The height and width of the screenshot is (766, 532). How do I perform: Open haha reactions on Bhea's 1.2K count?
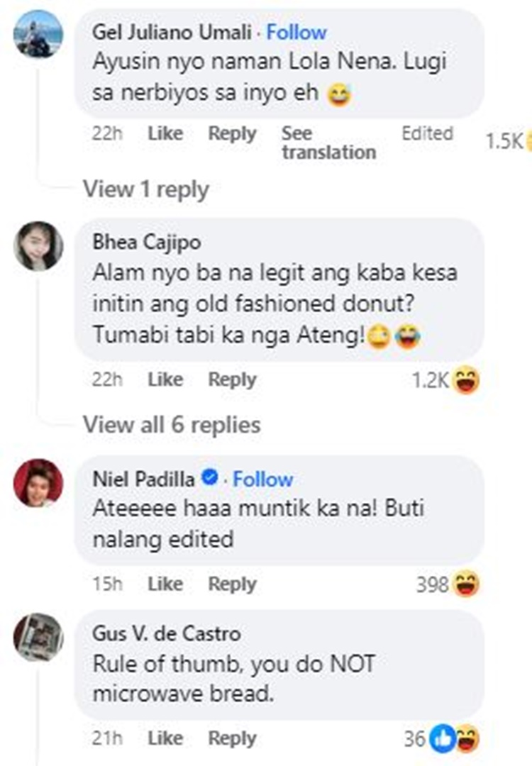click(x=466, y=381)
